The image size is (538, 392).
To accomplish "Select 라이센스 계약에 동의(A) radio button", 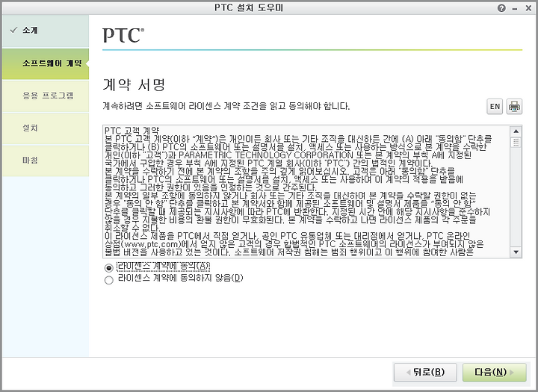I will tap(109, 267).
